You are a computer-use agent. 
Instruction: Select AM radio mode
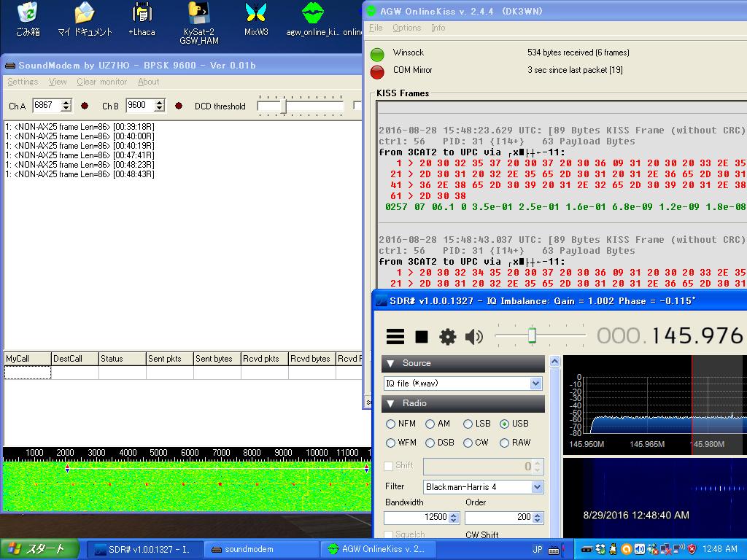point(438,424)
